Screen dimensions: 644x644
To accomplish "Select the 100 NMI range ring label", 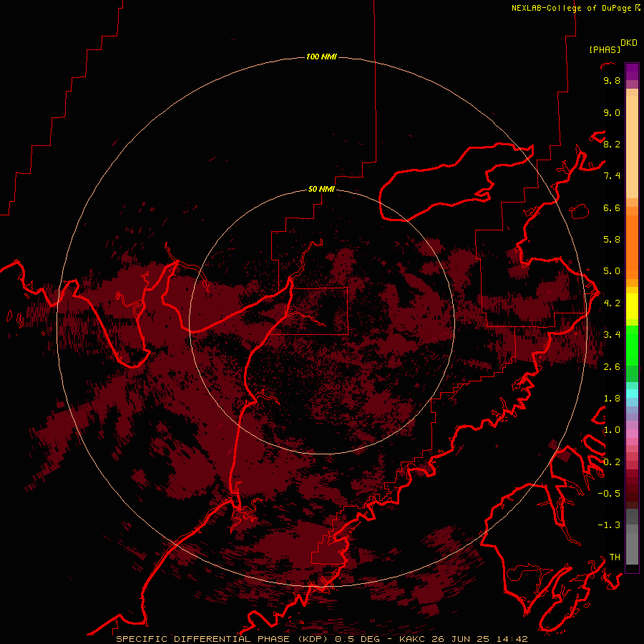I will point(321,57).
